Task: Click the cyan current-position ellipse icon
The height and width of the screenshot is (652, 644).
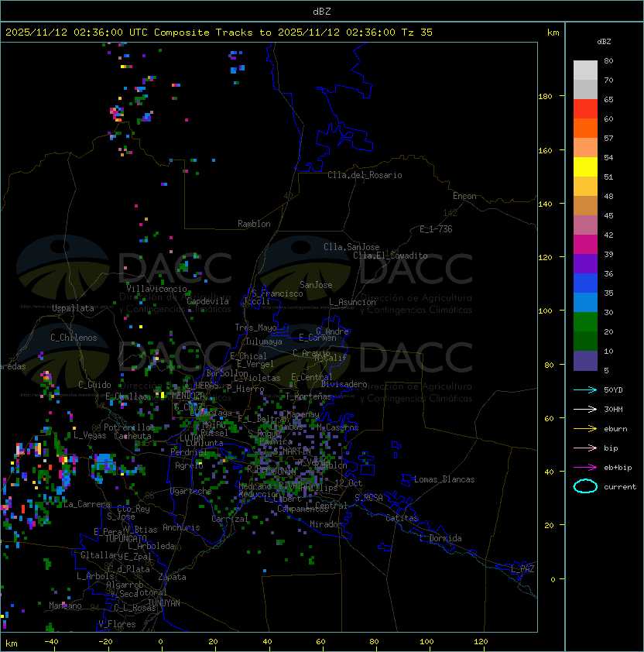Action: 585,486
